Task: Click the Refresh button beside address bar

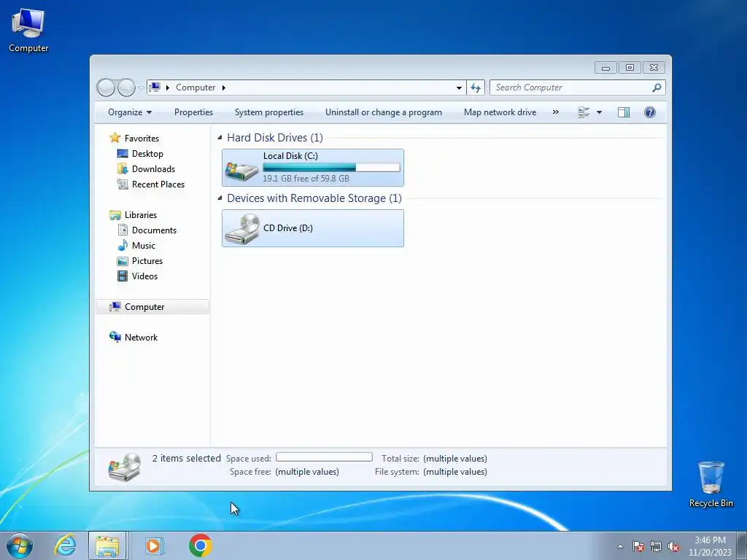Action: [476, 87]
